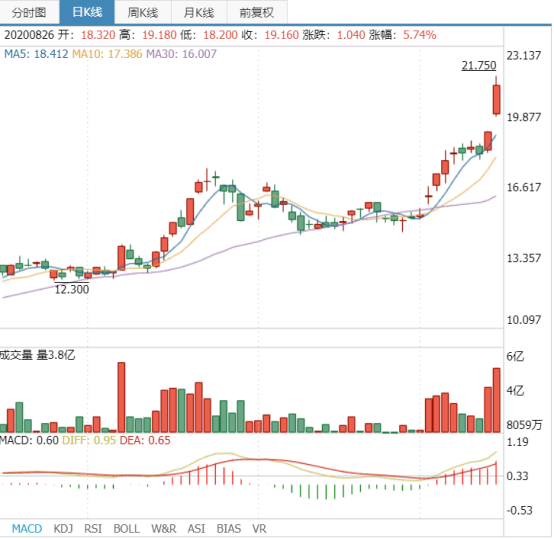The height and width of the screenshot is (539, 554).
Task: Click the 23.137 price axis label
Action: [x=524, y=55]
